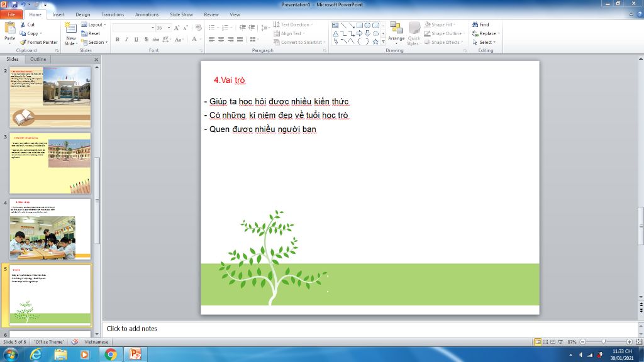
Task: Click the Format Painter brush icon
Action: 23,42
